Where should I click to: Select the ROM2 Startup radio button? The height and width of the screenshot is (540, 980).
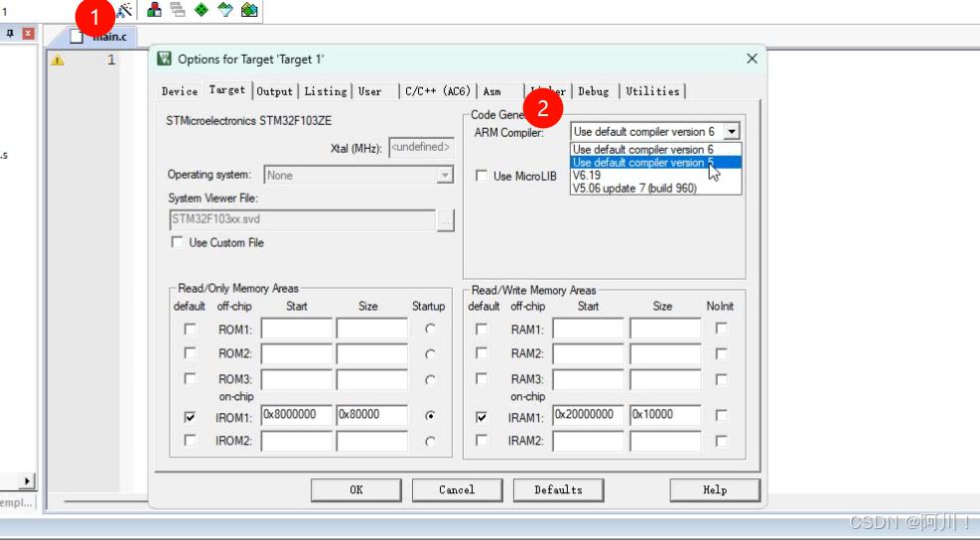point(430,354)
